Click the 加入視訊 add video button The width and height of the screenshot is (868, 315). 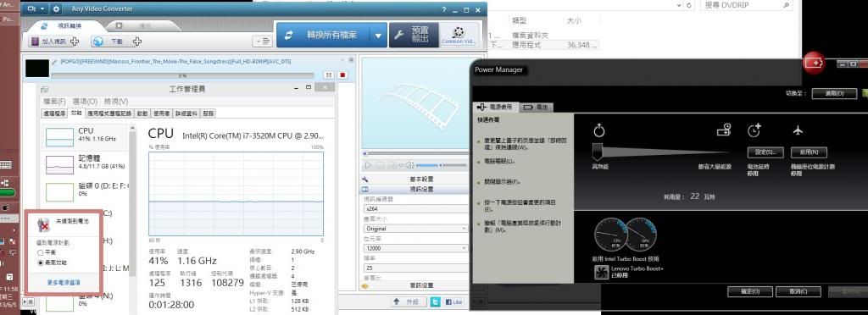pos(54,41)
